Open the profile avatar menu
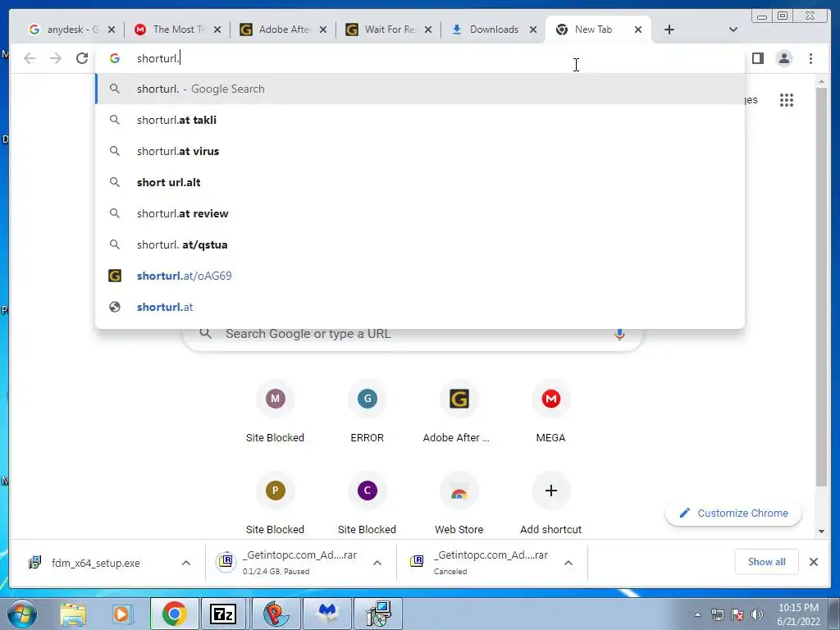This screenshot has height=630, width=840. click(x=783, y=58)
